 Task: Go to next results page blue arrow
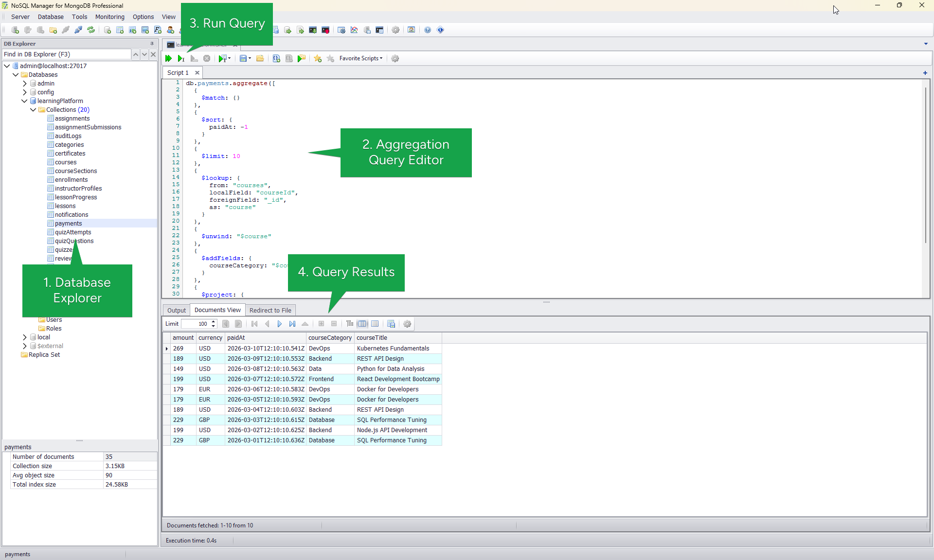(x=280, y=324)
